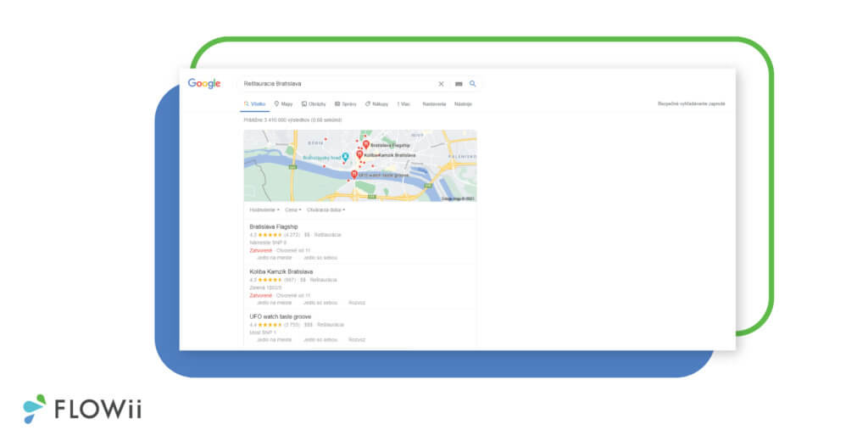This screenshot has height=441, width=868.
Task: Click the blue magnifier search icon
Action: 473,84
